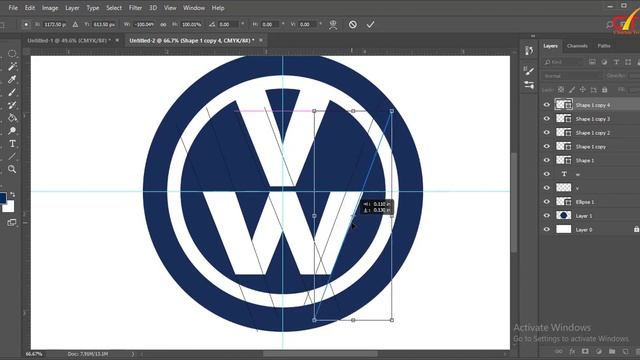
Task: Switch to the Channels tab
Action: point(577,46)
